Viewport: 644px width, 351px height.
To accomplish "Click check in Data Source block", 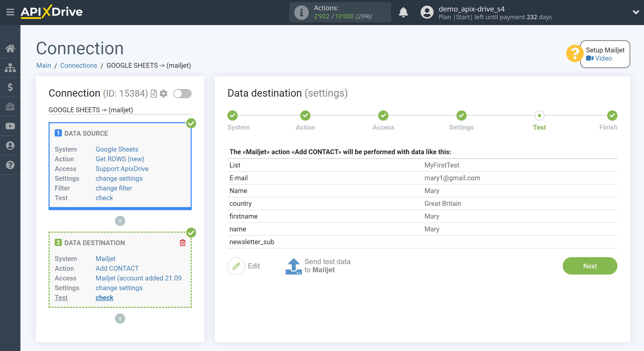I will (x=104, y=198).
